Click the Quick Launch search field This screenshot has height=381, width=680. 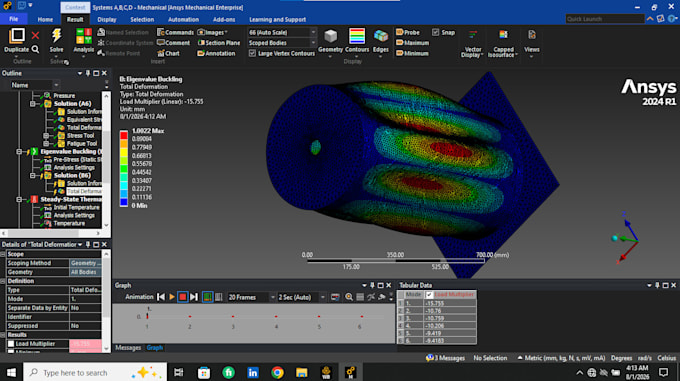click(605, 19)
